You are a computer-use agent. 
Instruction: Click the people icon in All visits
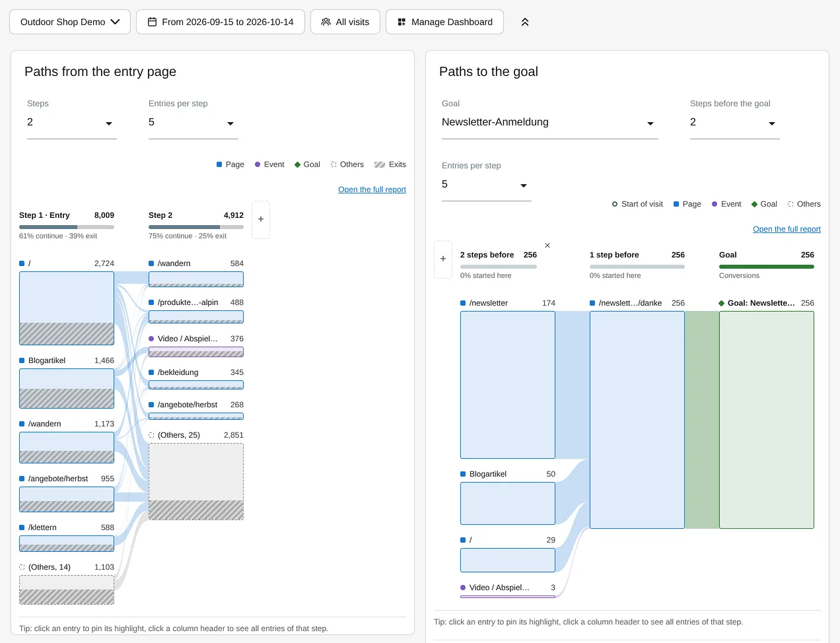click(326, 22)
